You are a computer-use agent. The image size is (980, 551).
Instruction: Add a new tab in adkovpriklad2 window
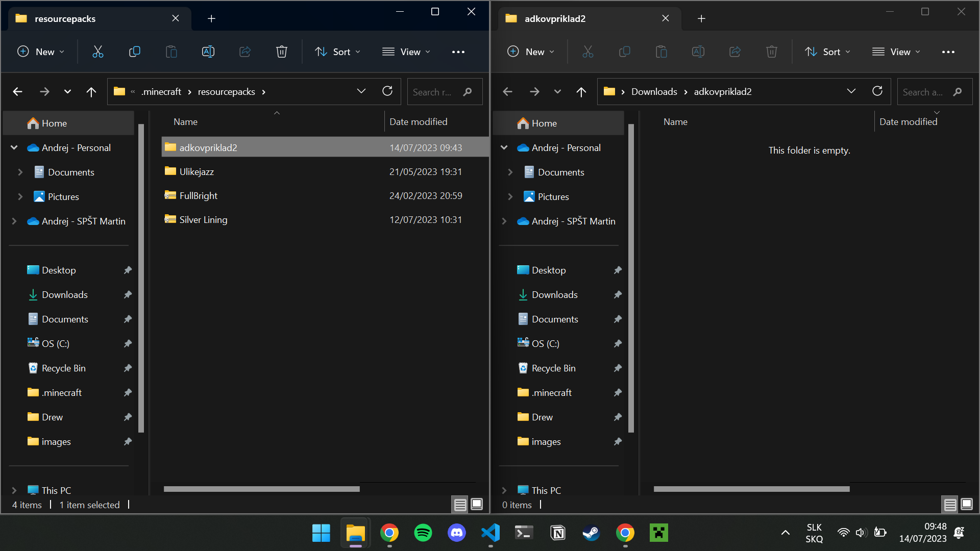[x=701, y=19]
